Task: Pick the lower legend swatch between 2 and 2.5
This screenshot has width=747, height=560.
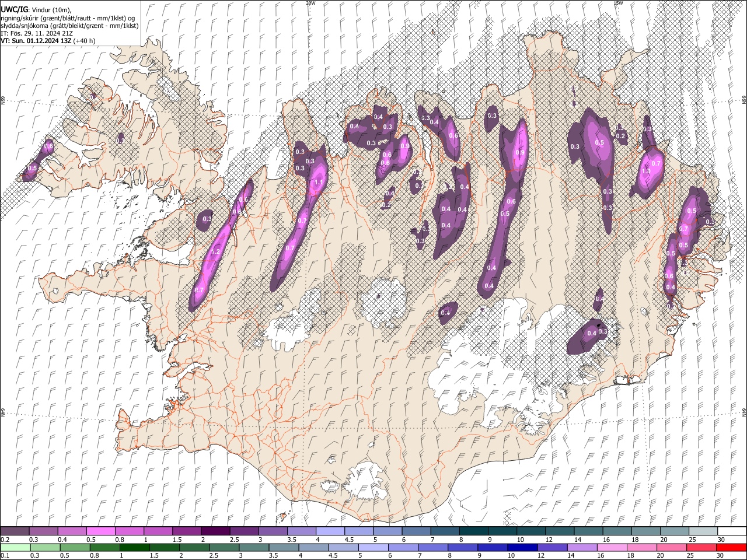Action: point(194,547)
